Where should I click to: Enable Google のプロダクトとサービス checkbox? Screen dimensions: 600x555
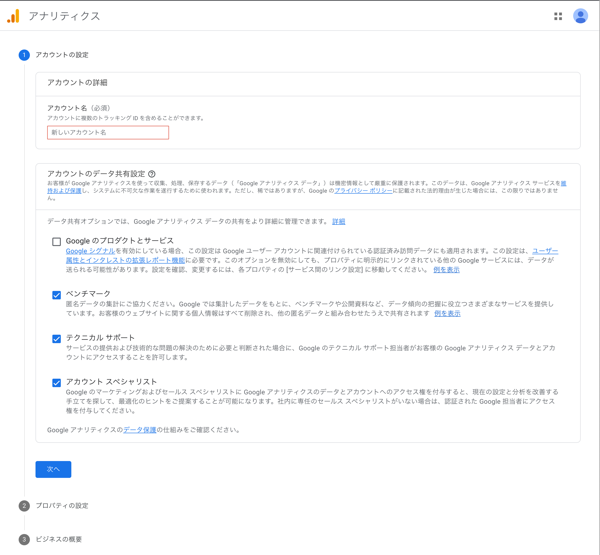point(57,242)
